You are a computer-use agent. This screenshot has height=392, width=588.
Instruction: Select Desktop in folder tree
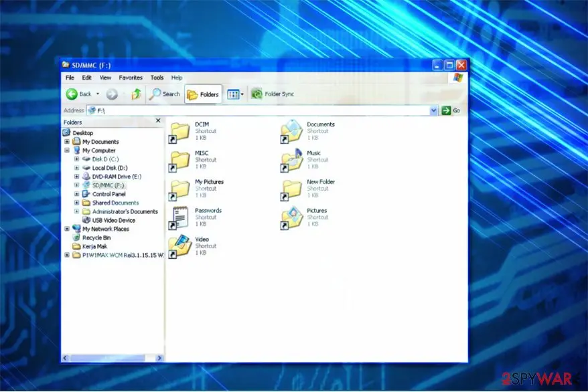[83, 133]
